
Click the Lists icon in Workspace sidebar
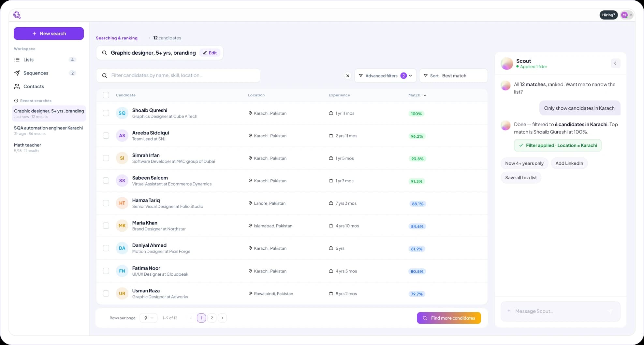[x=17, y=60]
